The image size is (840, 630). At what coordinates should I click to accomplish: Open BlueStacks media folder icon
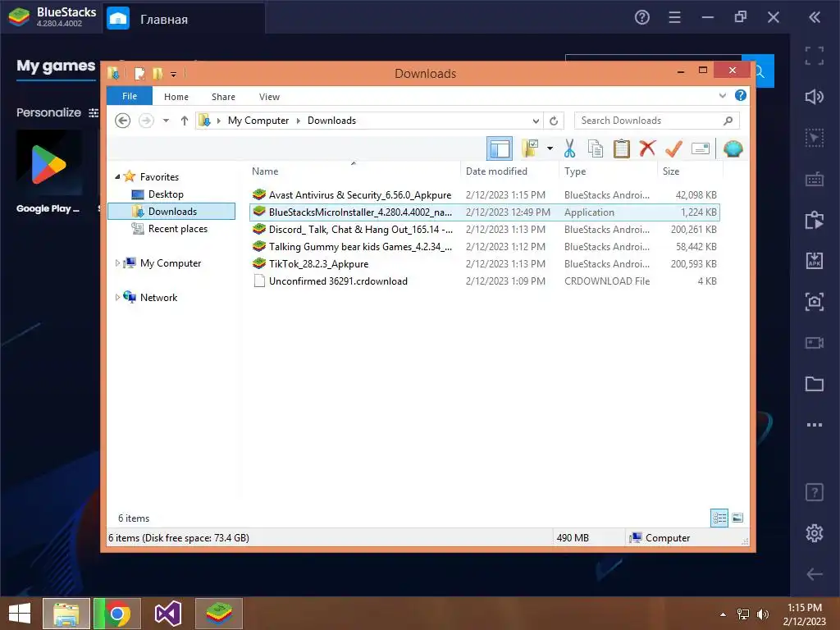[815, 384]
